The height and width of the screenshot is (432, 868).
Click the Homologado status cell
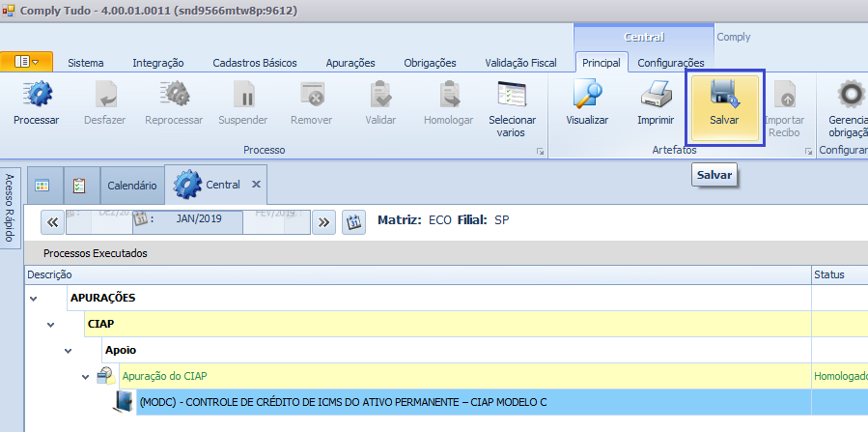(x=840, y=376)
